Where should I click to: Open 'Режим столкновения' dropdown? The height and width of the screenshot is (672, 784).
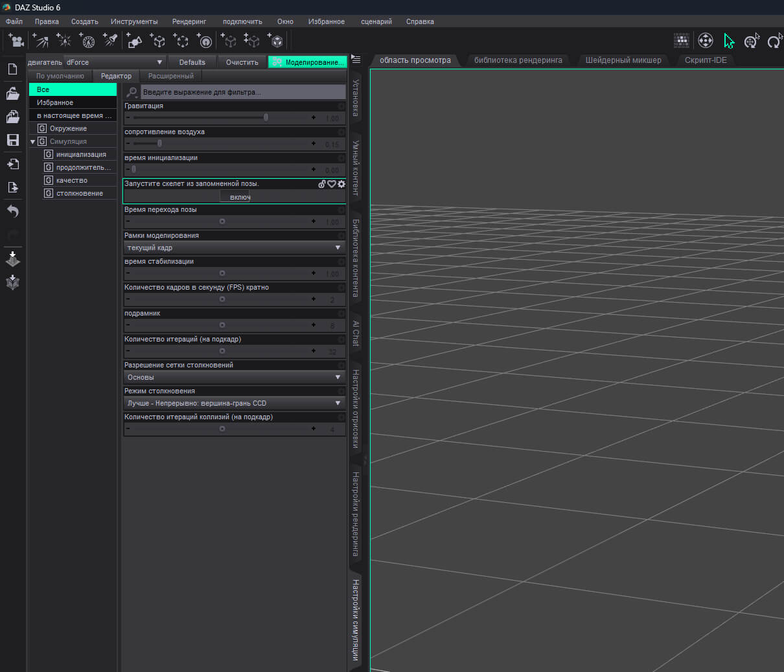(x=235, y=403)
